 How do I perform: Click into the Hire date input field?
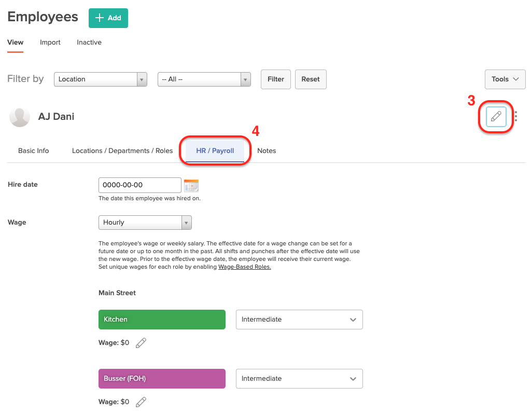pyautogui.click(x=140, y=185)
